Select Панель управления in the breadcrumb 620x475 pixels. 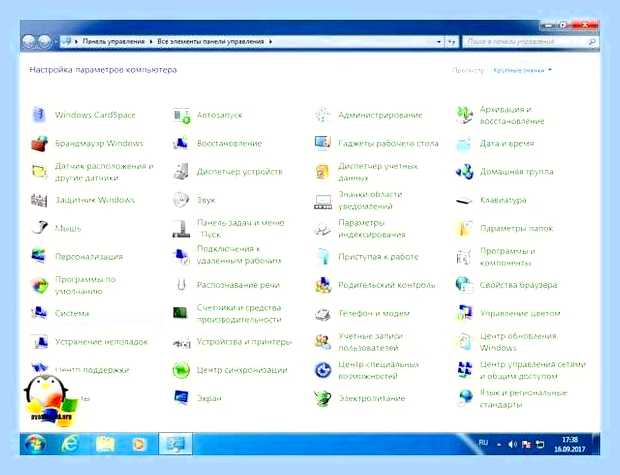(113, 42)
